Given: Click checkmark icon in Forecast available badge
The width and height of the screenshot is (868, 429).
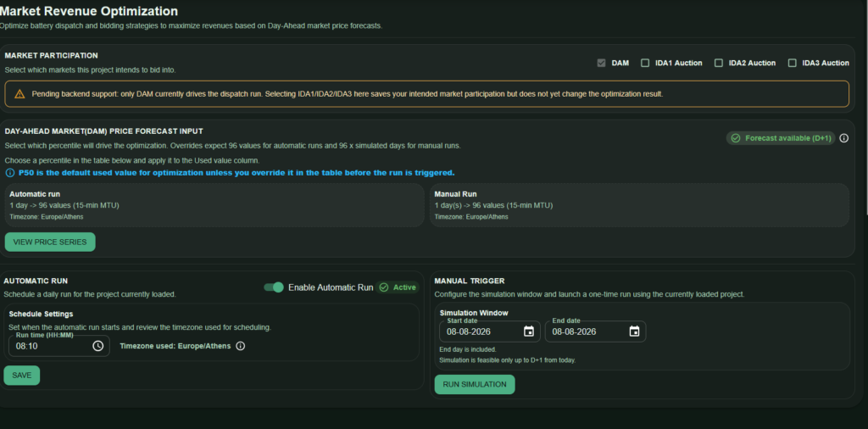Looking at the screenshot, I should click(736, 138).
